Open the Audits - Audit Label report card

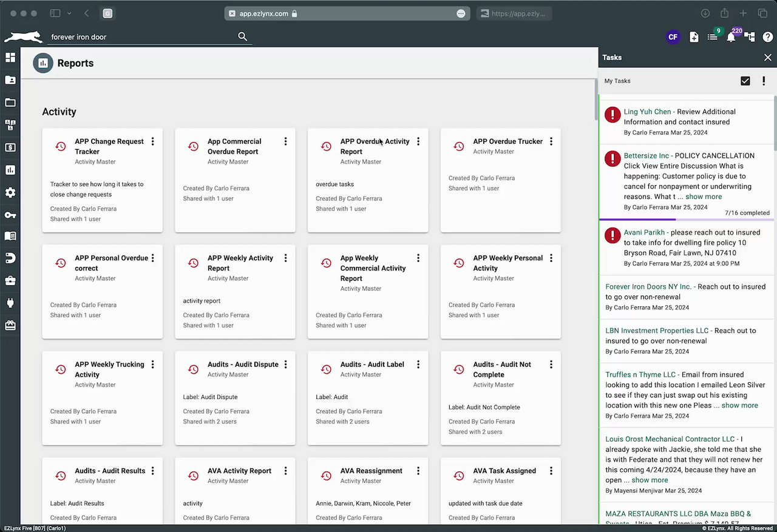[368, 397]
